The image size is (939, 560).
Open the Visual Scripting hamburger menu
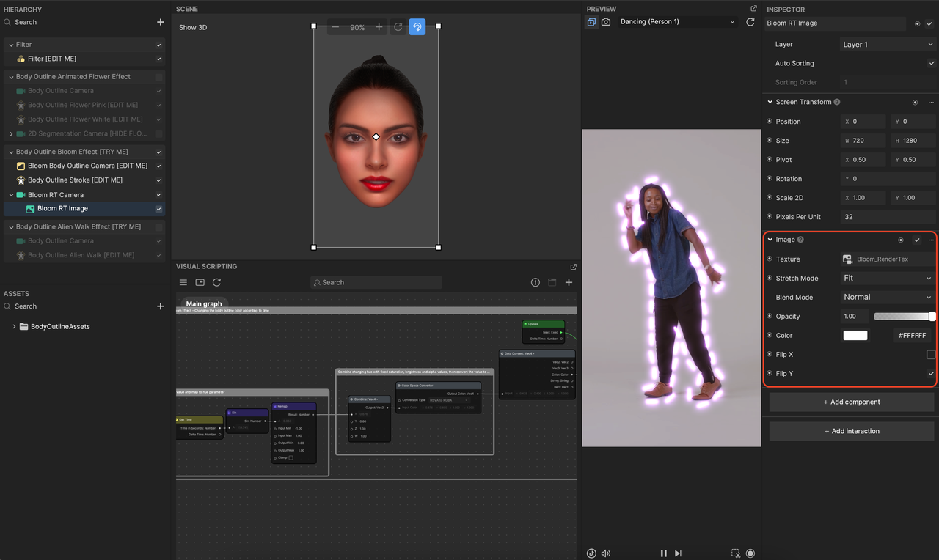pyautogui.click(x=183, y=282)
